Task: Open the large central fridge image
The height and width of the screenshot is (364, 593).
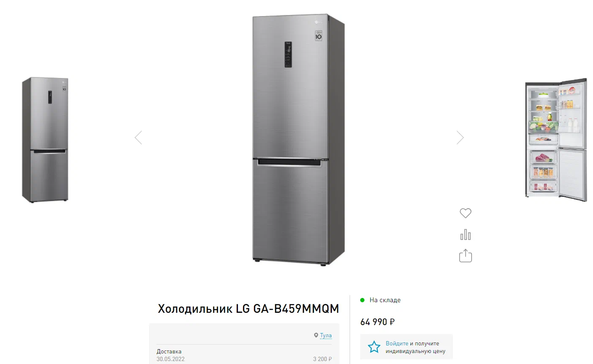Action: click(298, 140)
